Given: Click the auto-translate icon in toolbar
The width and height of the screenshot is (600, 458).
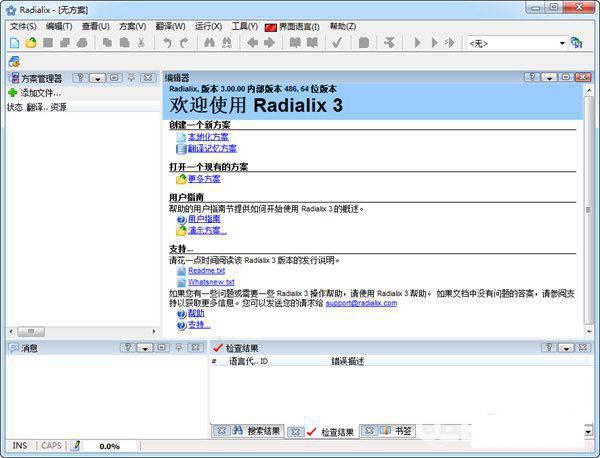Looking at the screenshot, I should [390, 43].
